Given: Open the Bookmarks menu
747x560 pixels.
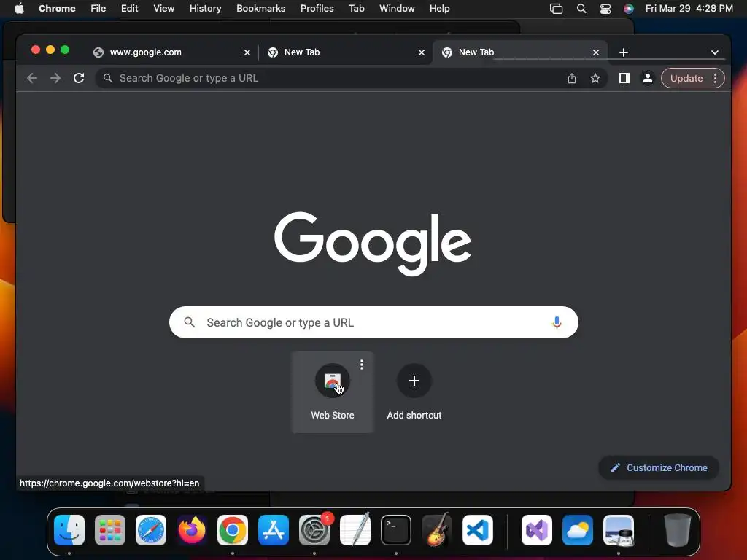Looking at the screenshot, I should tap(261, 9).
